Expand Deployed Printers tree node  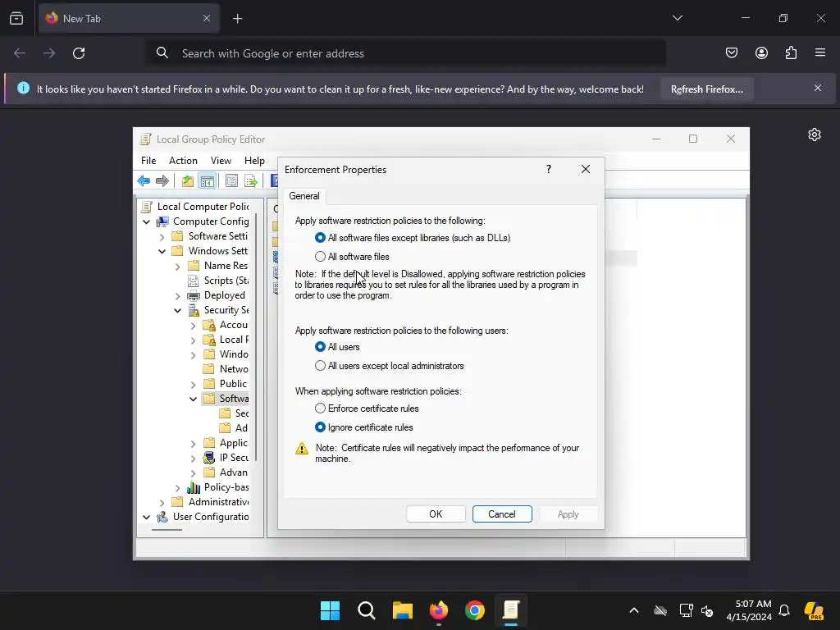tap(177, 295)
